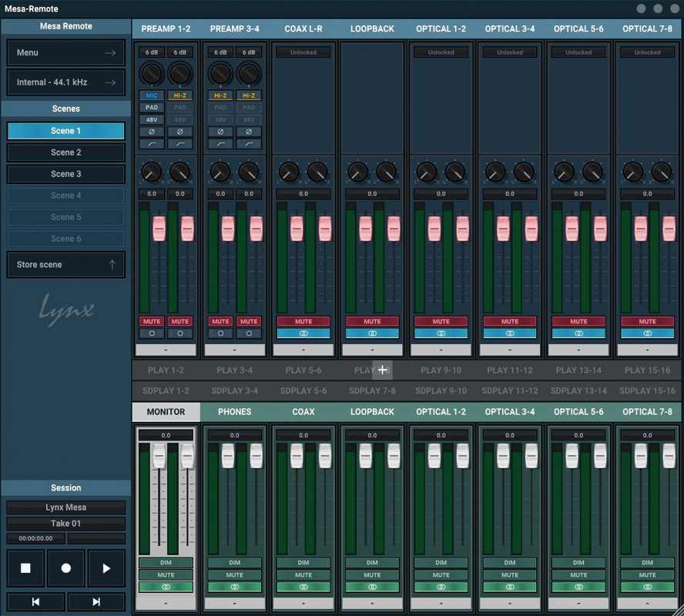Click the Lynx Mesa session name
The image size is (684, 616).
pos(66,507)
